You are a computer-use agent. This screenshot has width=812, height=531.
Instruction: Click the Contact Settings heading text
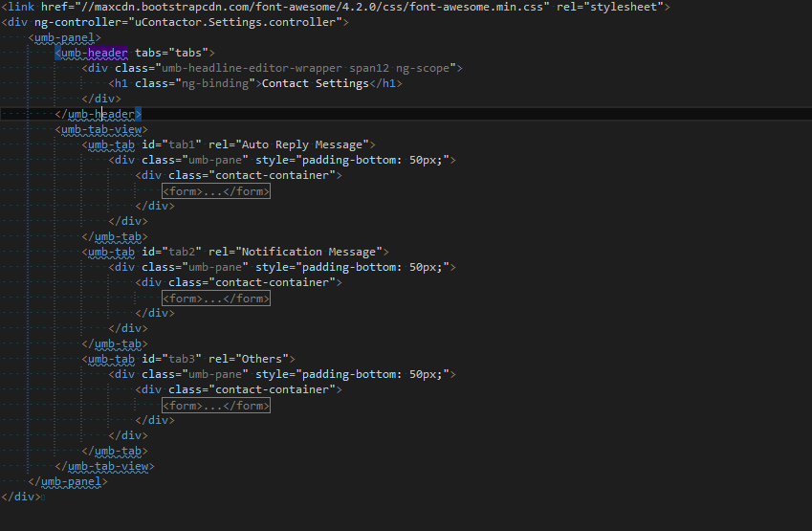316,83
